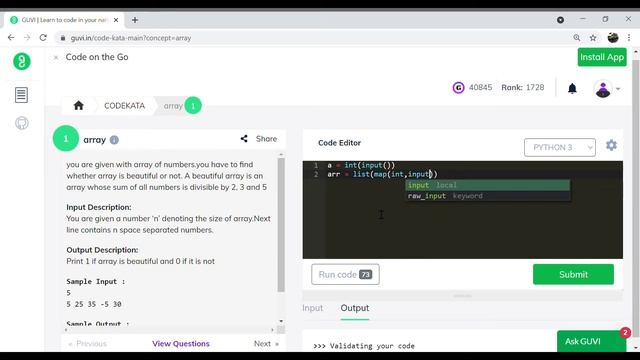Click the 'Input Description:' heading
This screenshot has width=640, height=360.
[x=99, y=207]
